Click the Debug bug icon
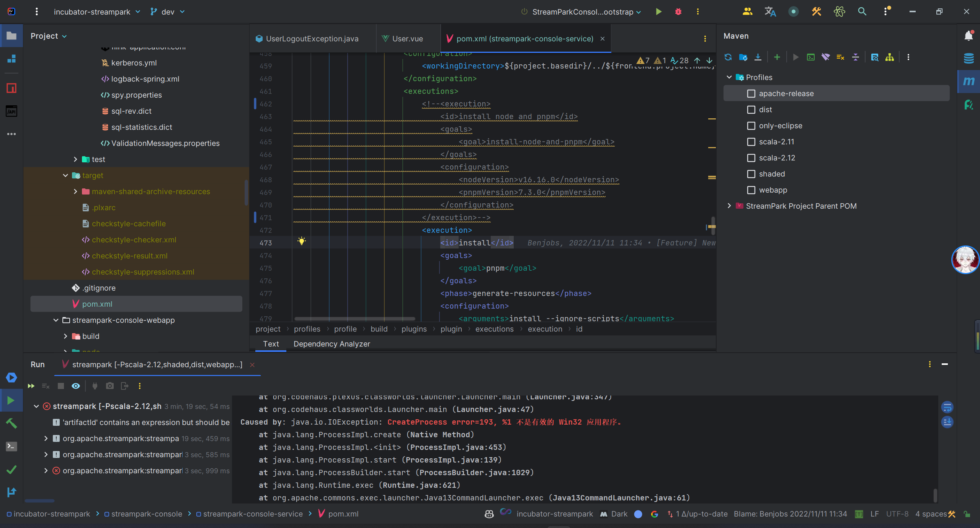Image resolution: width=980 pixels, height=528 pixels. click(x=678, y=12)
